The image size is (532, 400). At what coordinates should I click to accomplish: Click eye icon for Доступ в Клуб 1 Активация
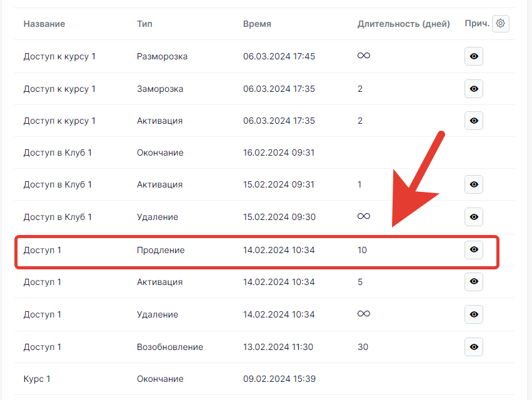pyautogui.click(x=474, y=184)
